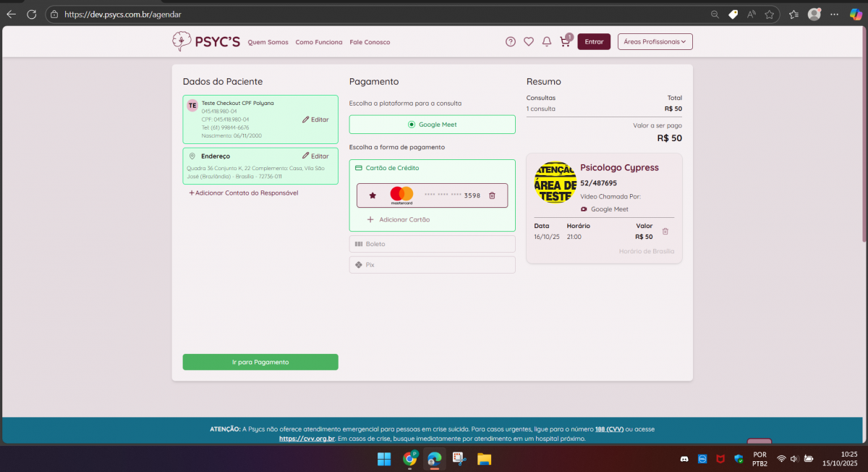The image size is (868, 472).
Task: Remove consultation from summary with trash icon
Action: 665,232
